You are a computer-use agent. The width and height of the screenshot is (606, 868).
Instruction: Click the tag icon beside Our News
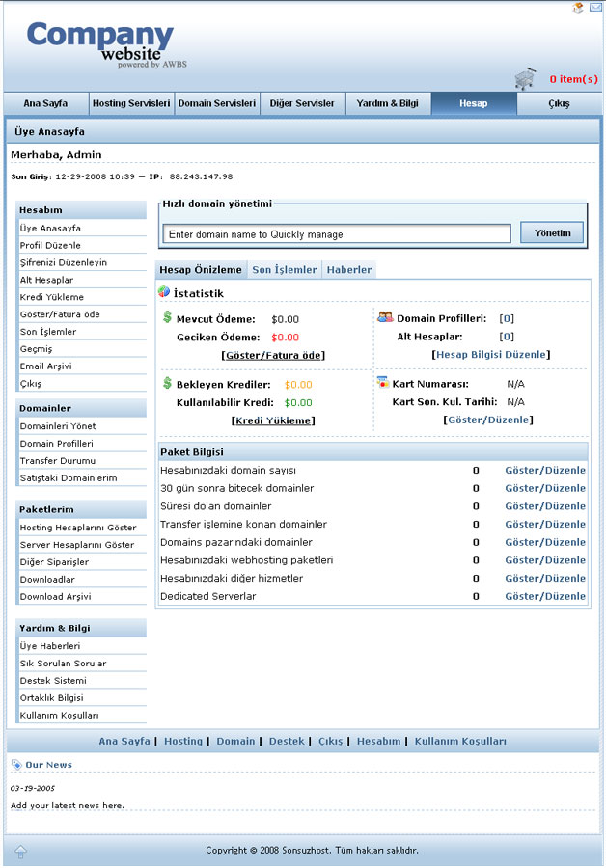[x=16, y=764]
